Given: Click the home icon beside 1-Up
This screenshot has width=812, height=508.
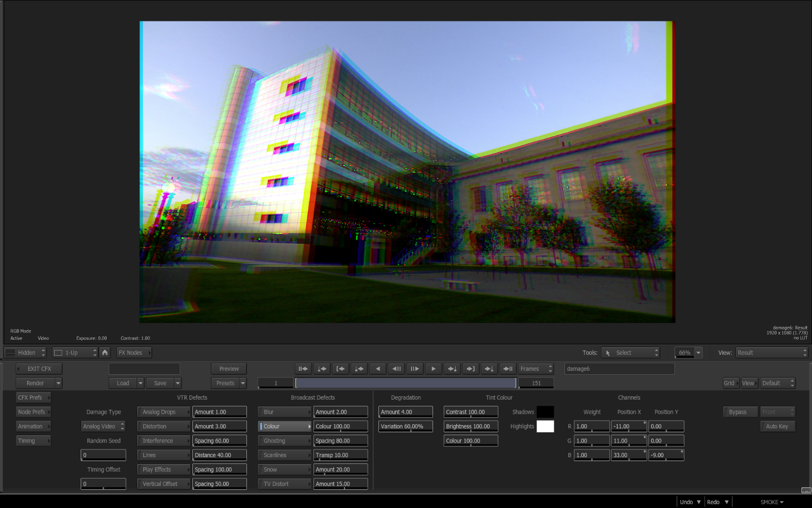Looking at the screenshot, I should pos(105,352).
